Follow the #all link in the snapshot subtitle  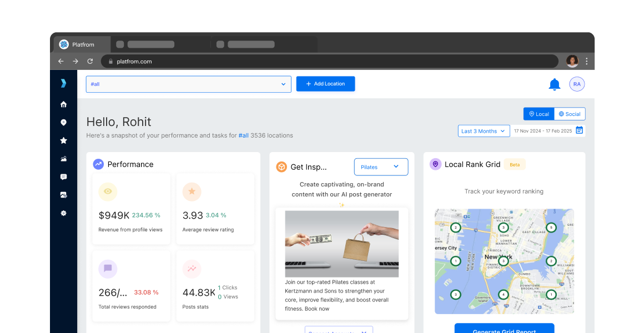(244, 135)
